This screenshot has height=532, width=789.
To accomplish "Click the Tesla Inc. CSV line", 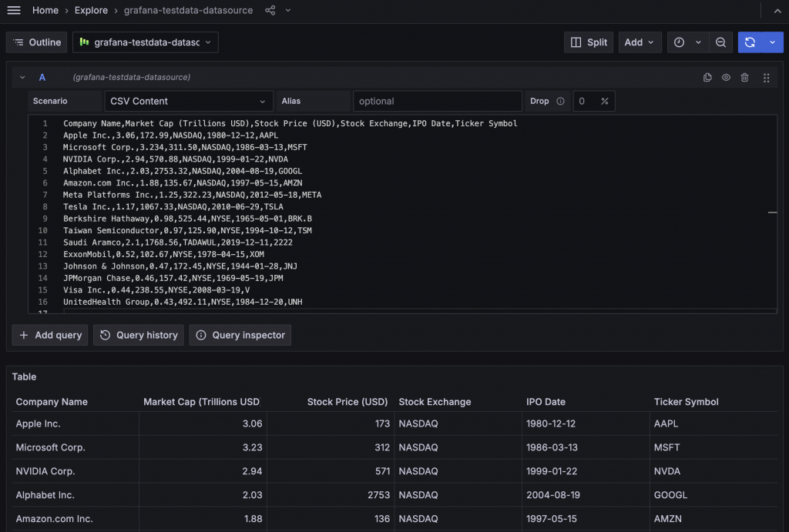I will [173, 206].
